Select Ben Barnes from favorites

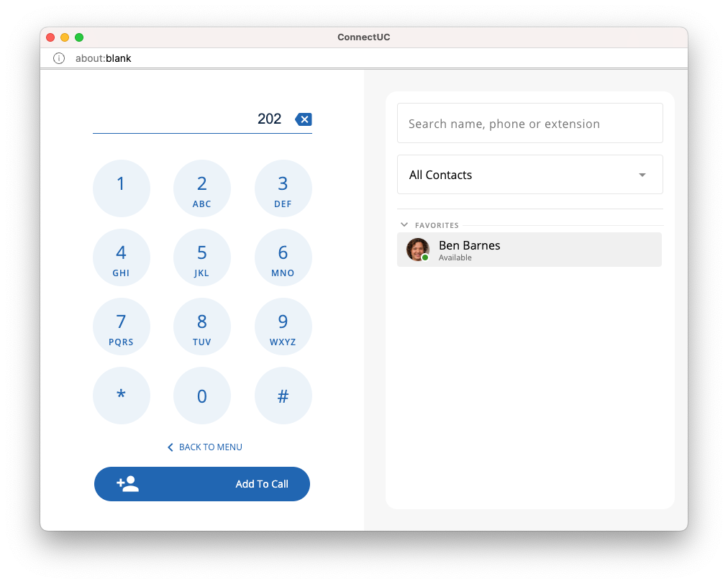529,250
